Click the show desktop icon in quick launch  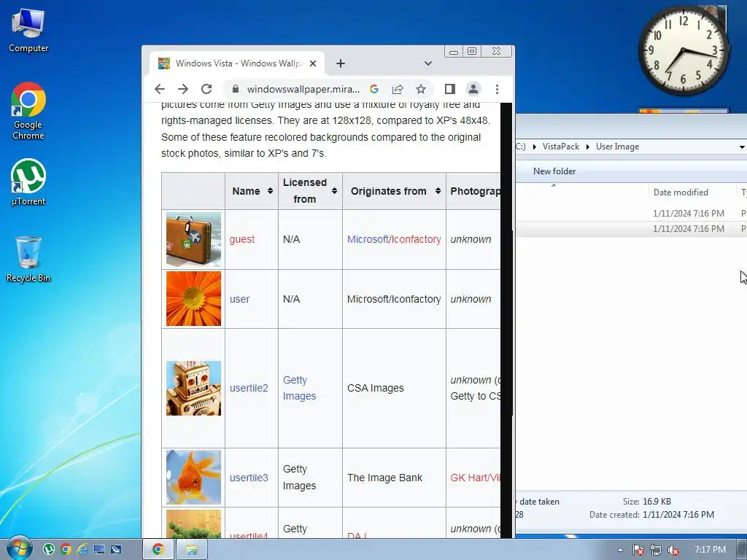point(99,550)
